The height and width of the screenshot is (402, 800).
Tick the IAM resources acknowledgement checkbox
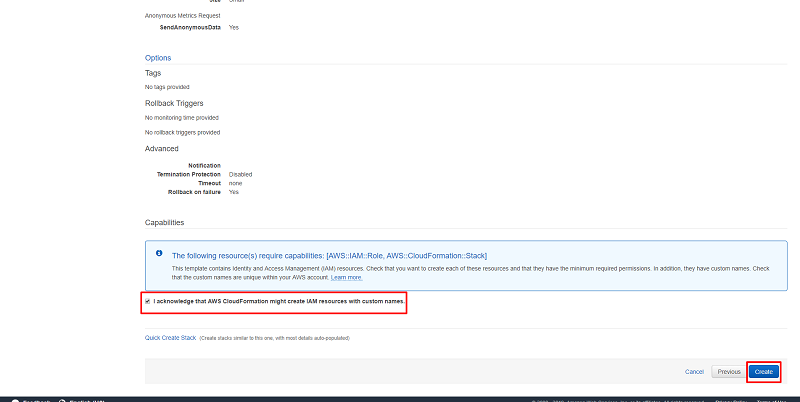147,302
